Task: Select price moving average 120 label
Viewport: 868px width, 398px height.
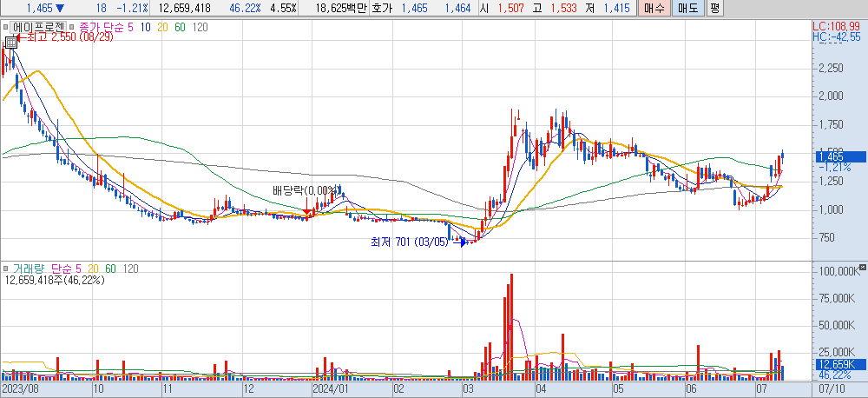Action: point(200,27)
